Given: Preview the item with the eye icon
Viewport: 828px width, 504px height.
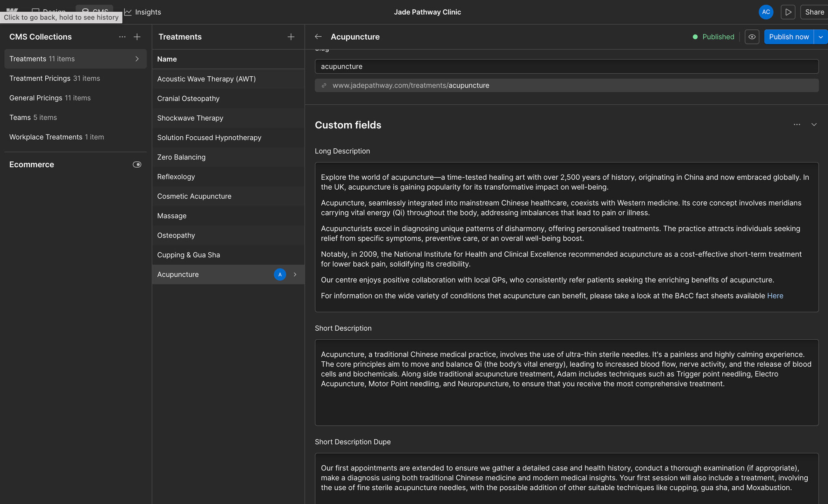Looking at the screenshot, I should (752, 37).
